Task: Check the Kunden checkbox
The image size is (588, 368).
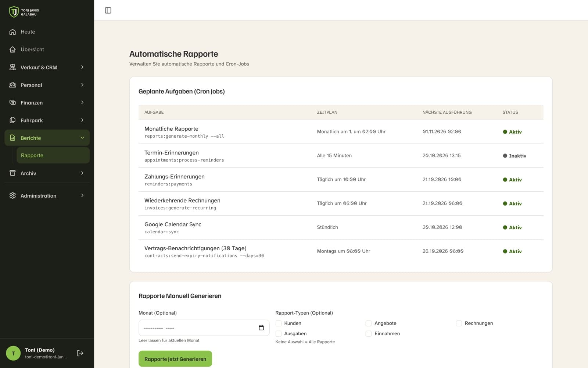Action: click(x=279, y=323)
